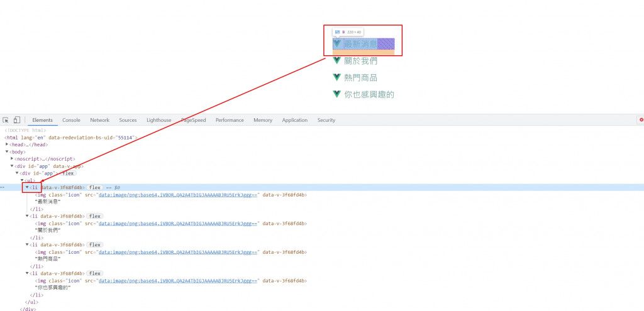The image size is (644, 311).
Task: Toggle flex badge on 熱門商品 li
Action: [x=95, y=244]
